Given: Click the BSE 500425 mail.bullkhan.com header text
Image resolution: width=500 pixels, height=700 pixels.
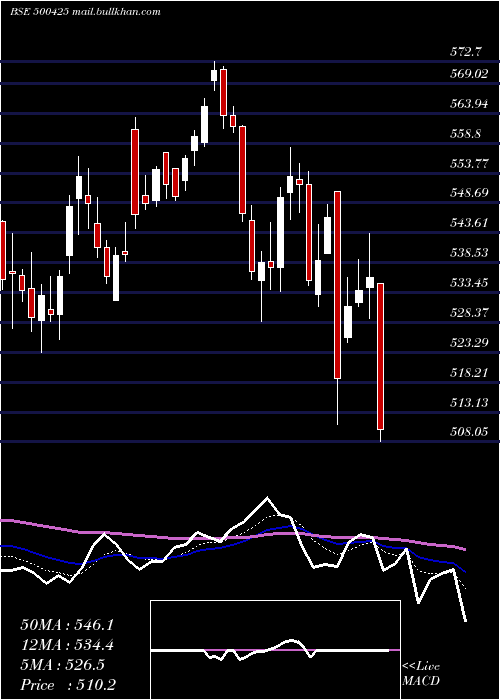Looking at the screenshot, I should pyautogui.click(x=85, y=12).
